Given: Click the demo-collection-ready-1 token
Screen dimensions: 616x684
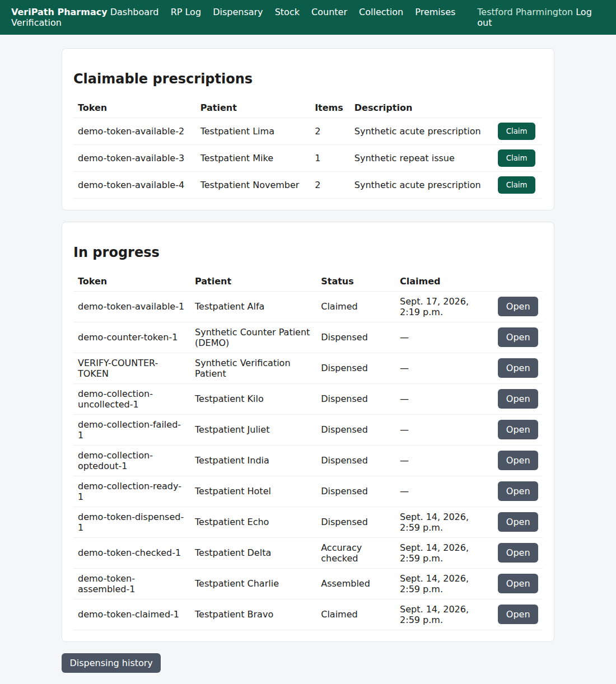Looking at the screenshot, I should 130,491.
